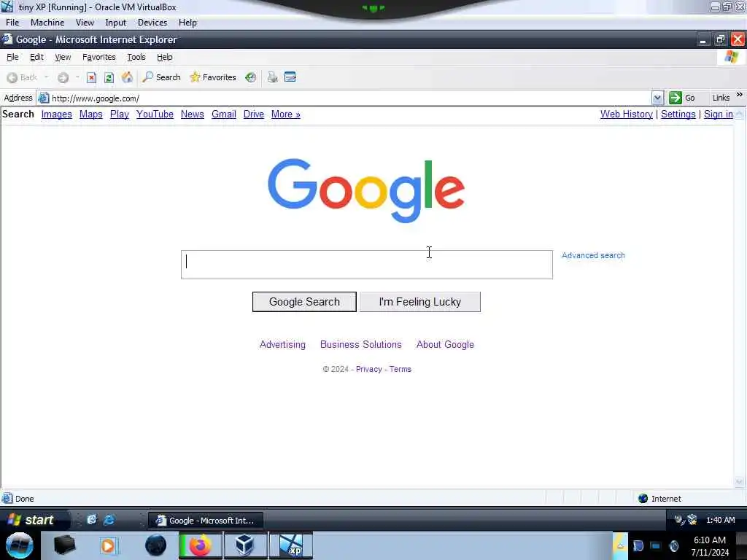Open the Terms link
Image resolution: width=747 pixels, height=560 pixels.
pyautogui.click(x=400, y=369)
